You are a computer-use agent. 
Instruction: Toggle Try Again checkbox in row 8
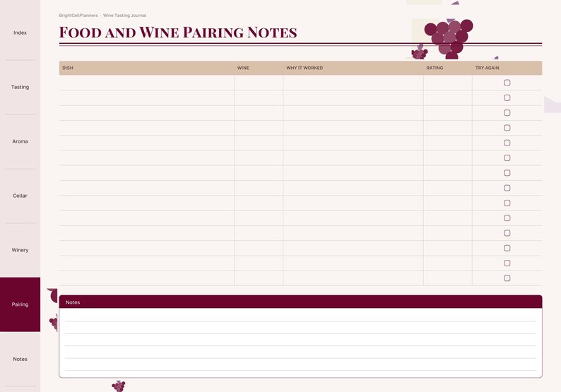point(507,188)
